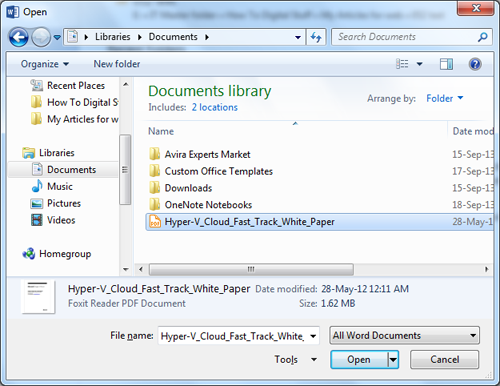Click the navigation pane vertical scrollbar thumb
Screen dimensions: 500x386
coord(125,170)
